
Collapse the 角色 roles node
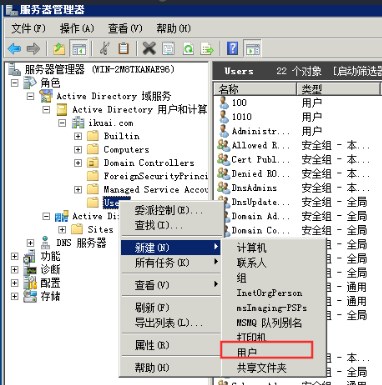point(14,82)
